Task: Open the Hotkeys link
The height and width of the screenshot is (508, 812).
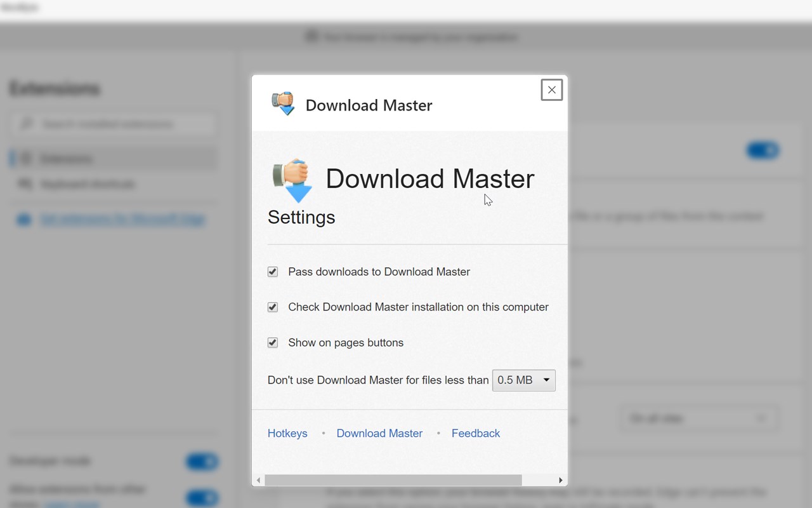Action: click(x=287, y=433)
